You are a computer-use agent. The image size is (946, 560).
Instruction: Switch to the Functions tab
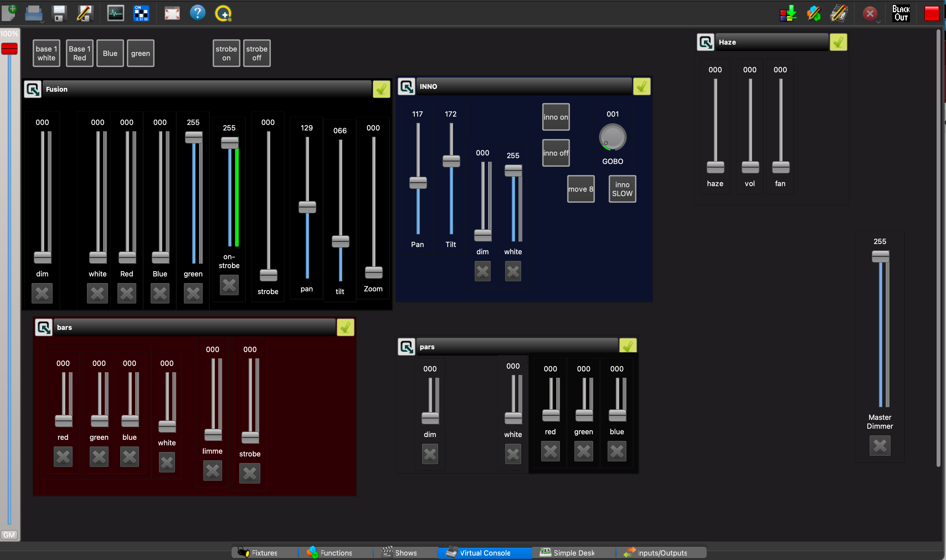pyautogui.click(x=330, y=553)
